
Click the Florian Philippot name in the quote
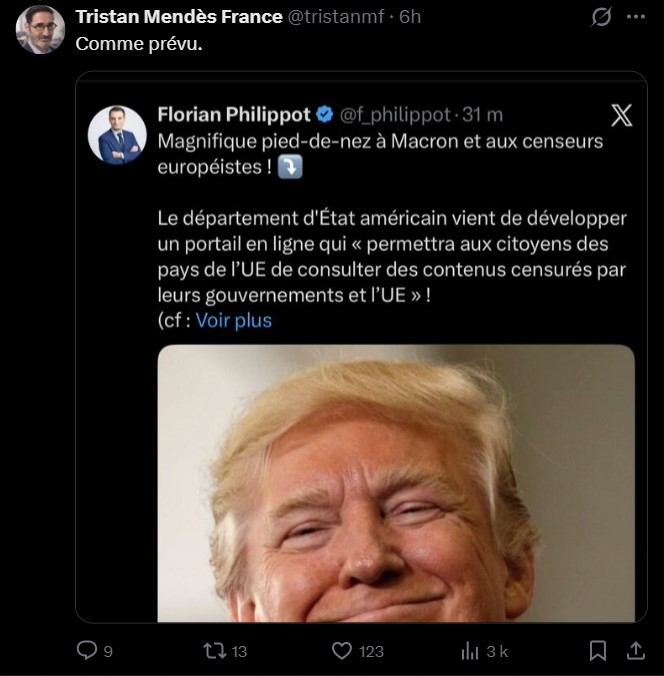click(234, 115)
